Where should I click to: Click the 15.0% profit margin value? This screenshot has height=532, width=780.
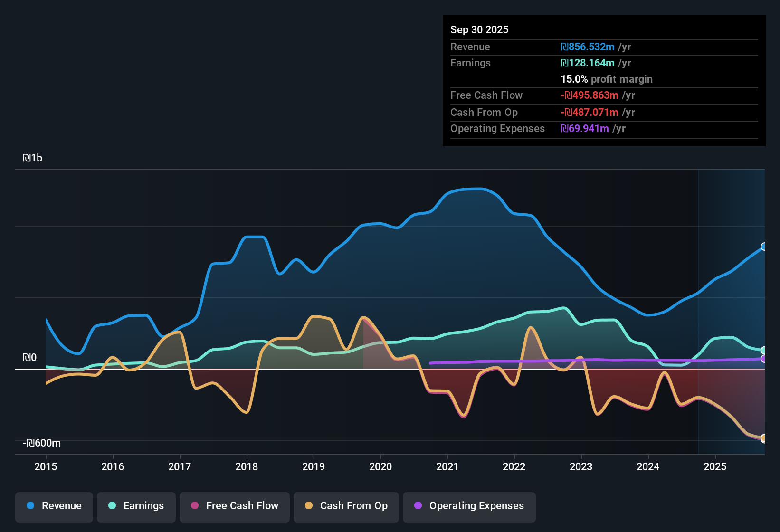click(x=574, y=79)
